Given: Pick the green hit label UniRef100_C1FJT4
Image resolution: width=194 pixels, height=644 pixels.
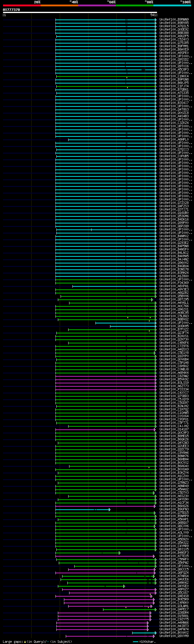Looking at the screenshot, I should (x=174, y=86).
